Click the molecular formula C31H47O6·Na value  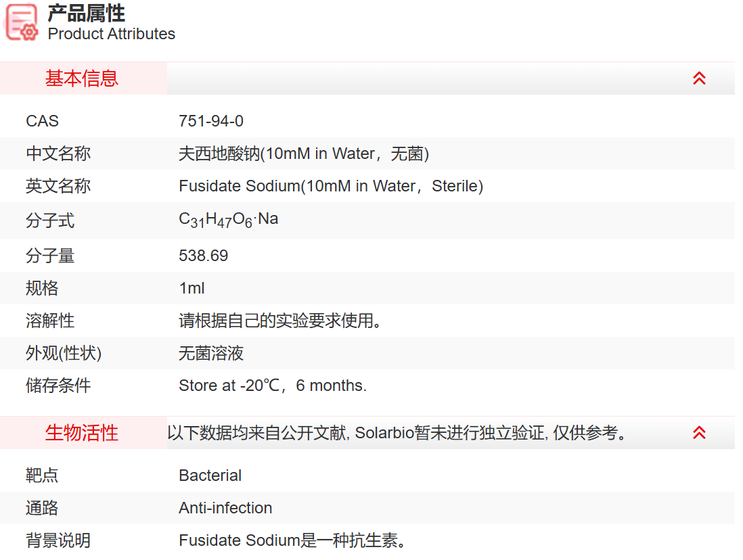pos(229,219)
